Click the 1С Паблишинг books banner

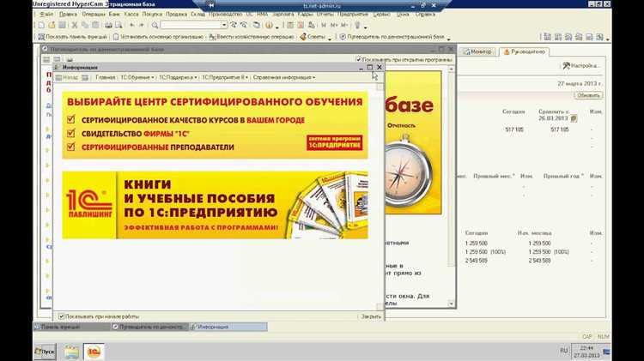(x=216, y=205)
